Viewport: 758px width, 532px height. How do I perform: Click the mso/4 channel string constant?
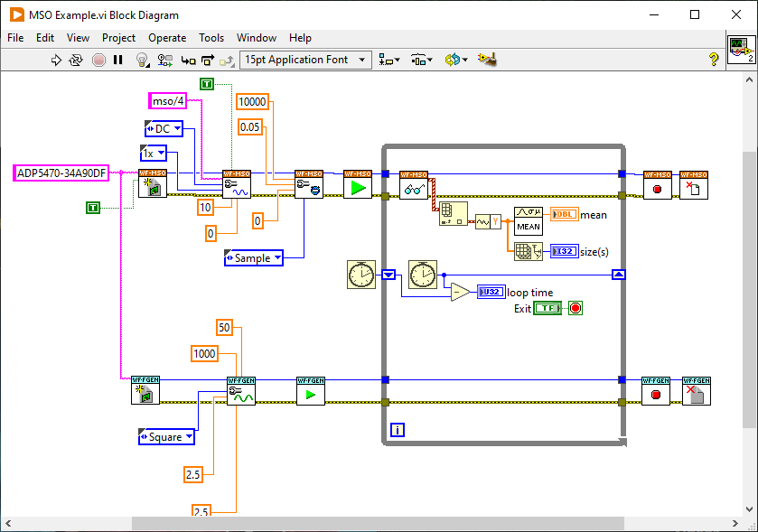point(168,101)
